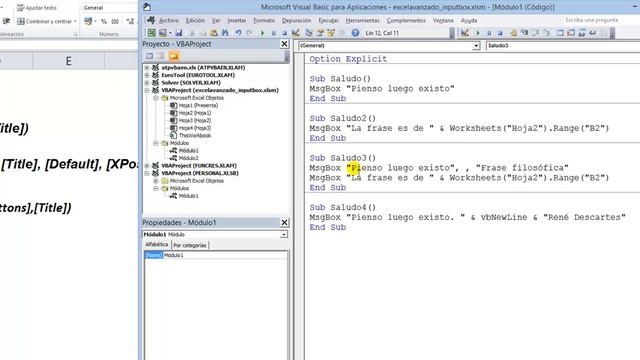This screenshot has width=640, height=360.
Task: Click the VBA application icon left of Archivo
Action: [x=151, y=20]
